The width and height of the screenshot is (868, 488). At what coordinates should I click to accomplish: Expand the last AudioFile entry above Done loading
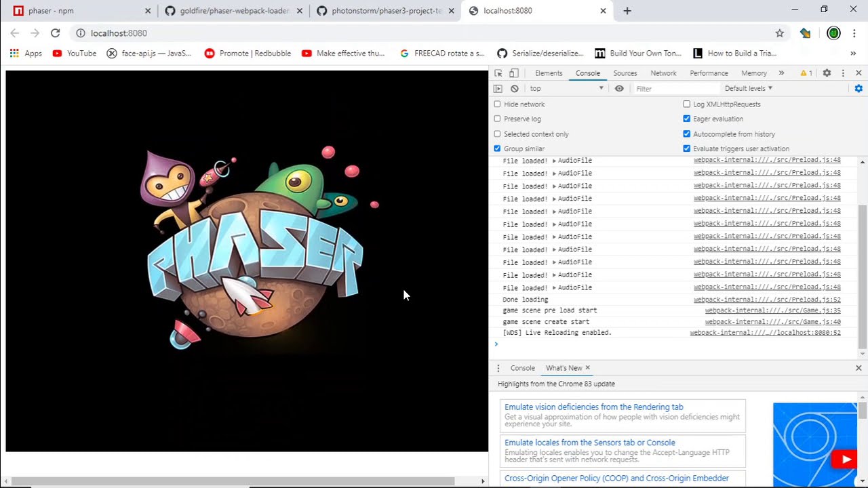tap(554, 287)
